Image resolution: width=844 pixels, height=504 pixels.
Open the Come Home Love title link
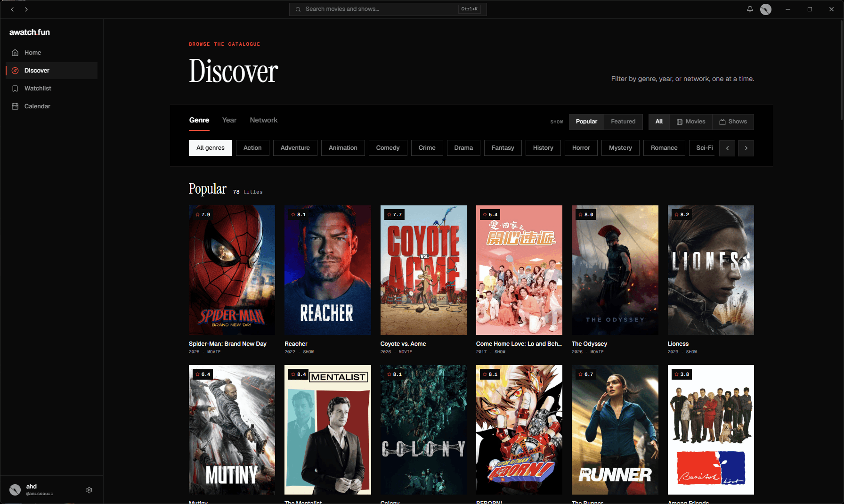pos(519,344)
